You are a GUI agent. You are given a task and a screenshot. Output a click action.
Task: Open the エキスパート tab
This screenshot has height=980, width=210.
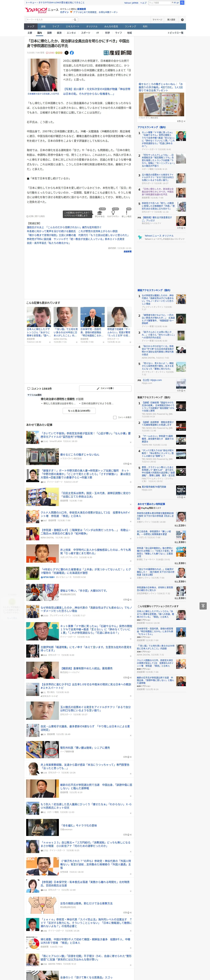point(72,27)
